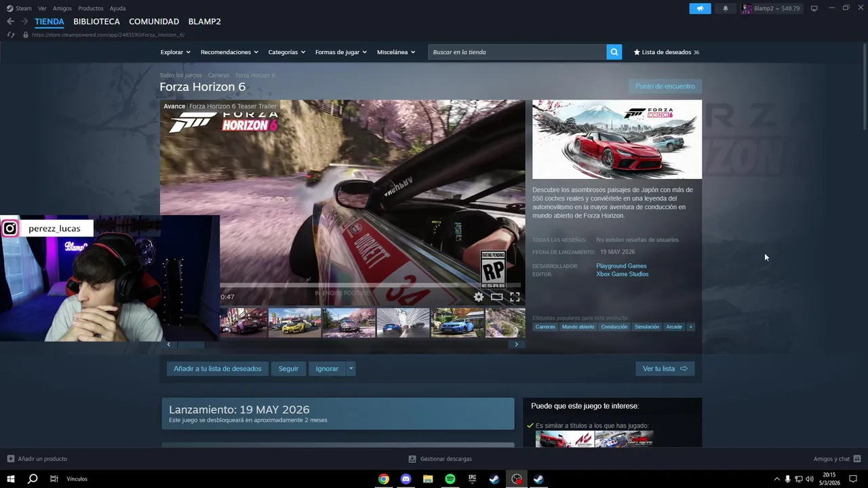The height and width of the screenshot is (488, 868).
Task: Click the Gestionar descargas download icon
Action: click(412, 459)
